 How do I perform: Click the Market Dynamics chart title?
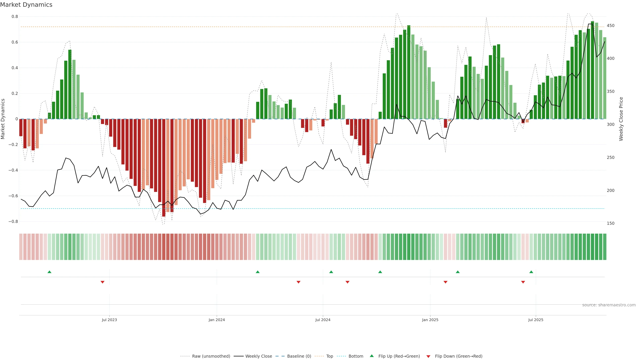coord(26,5)
